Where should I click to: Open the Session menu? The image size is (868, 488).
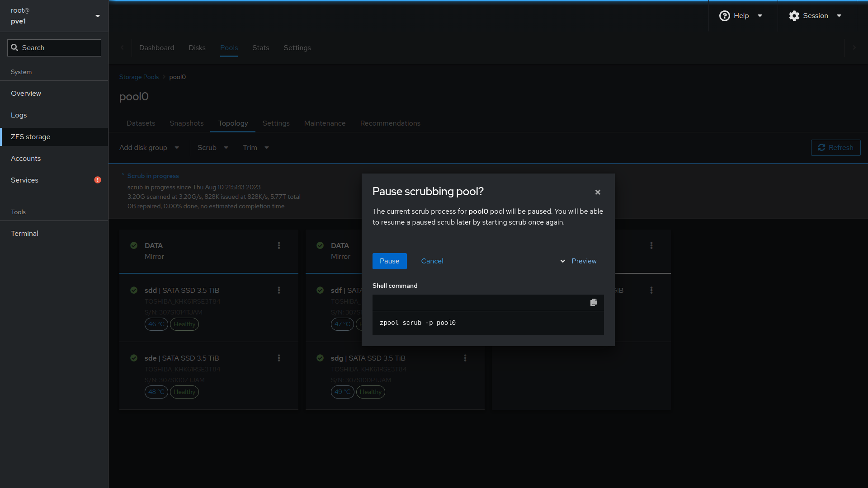(816, 16)
